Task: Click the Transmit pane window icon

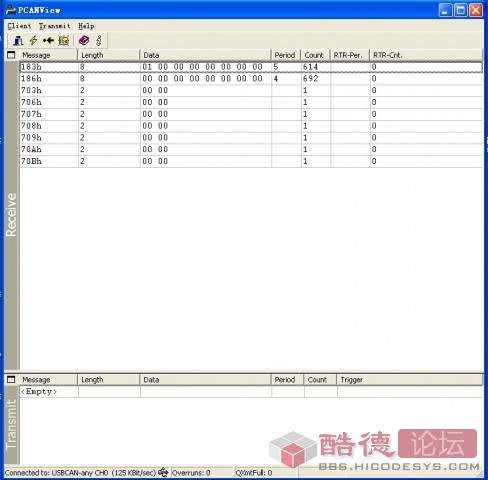Action: pos(11,379)
